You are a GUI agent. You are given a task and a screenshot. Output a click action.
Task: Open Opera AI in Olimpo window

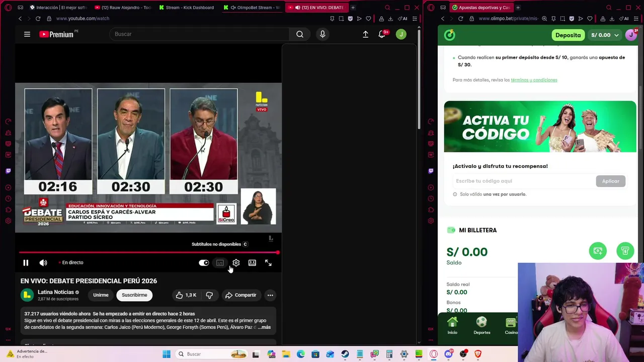(624, 19)
